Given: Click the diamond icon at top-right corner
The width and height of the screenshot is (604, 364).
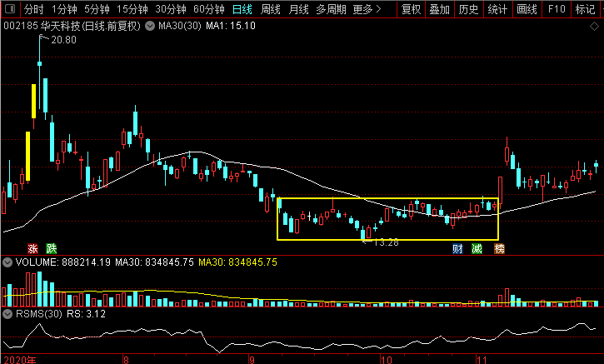Looking at the screenshot, I should click(594, 26).
